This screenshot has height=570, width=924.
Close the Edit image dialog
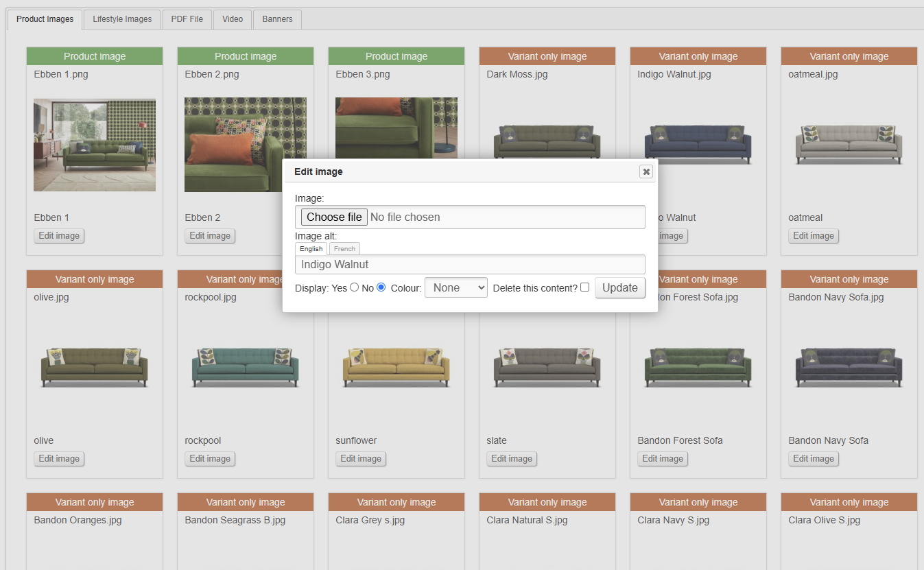point(645,171)
